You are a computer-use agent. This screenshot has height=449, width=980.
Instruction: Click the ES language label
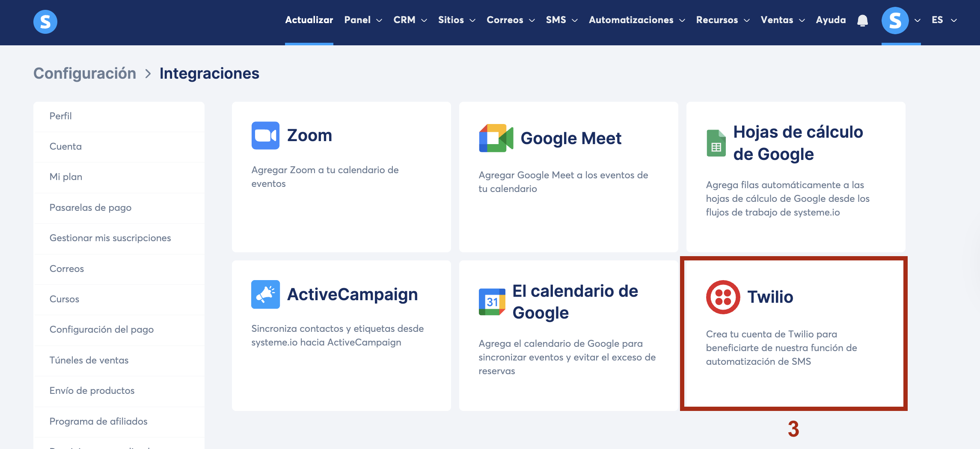point(937,20)
